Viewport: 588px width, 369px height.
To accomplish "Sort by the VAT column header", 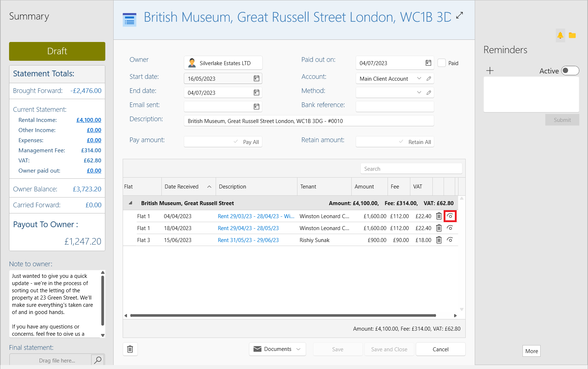I will (x=422, y=187).
